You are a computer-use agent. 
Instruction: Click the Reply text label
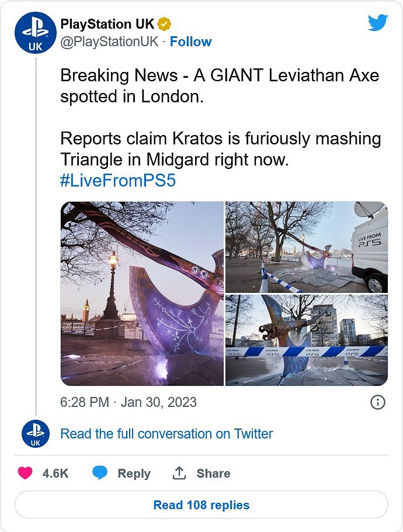(134, 474)
